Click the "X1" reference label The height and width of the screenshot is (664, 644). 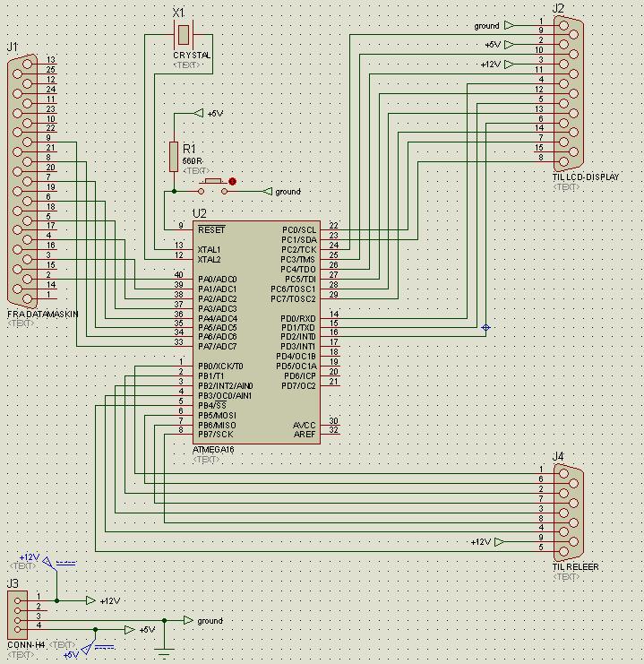(178, 13)
